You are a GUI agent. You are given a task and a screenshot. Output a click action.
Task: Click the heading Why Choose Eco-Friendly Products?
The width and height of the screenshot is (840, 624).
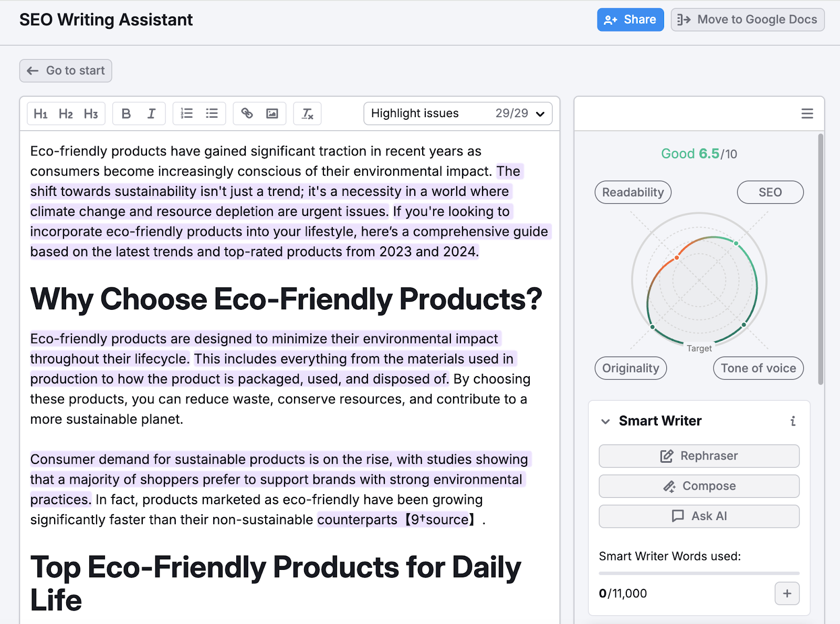tap(286, 299)
